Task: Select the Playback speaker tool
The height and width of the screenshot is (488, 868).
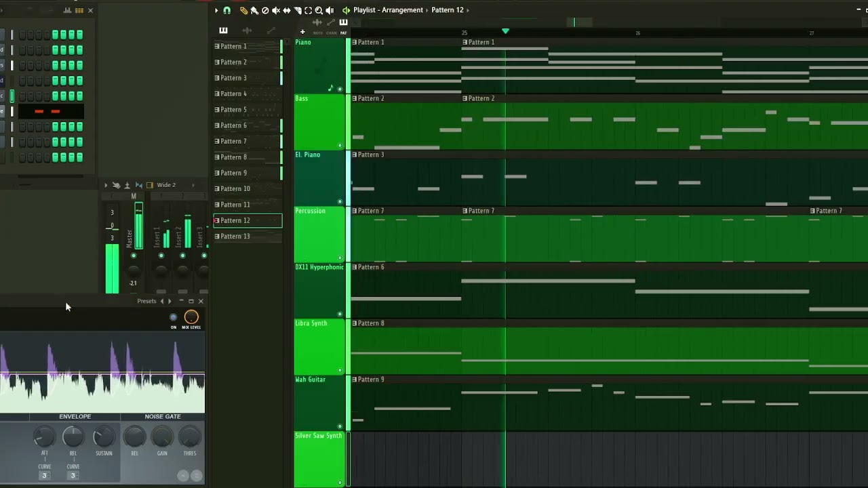Action: [x=330, y=10]
